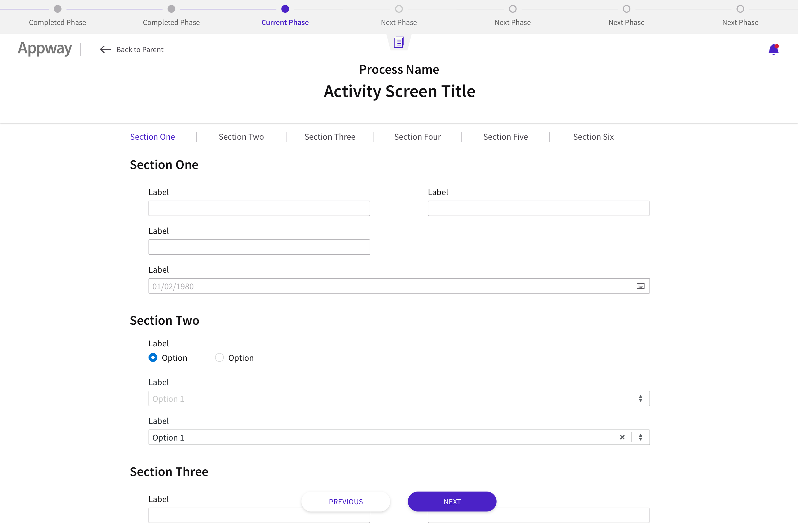Click the Current Phase progress dot

click(x=285, y=9)
